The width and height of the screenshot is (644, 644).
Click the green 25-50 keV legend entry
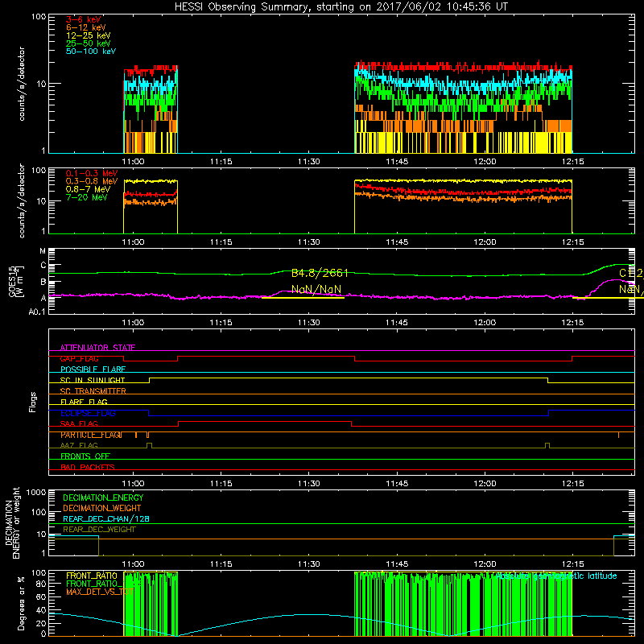tap(88, 43)
